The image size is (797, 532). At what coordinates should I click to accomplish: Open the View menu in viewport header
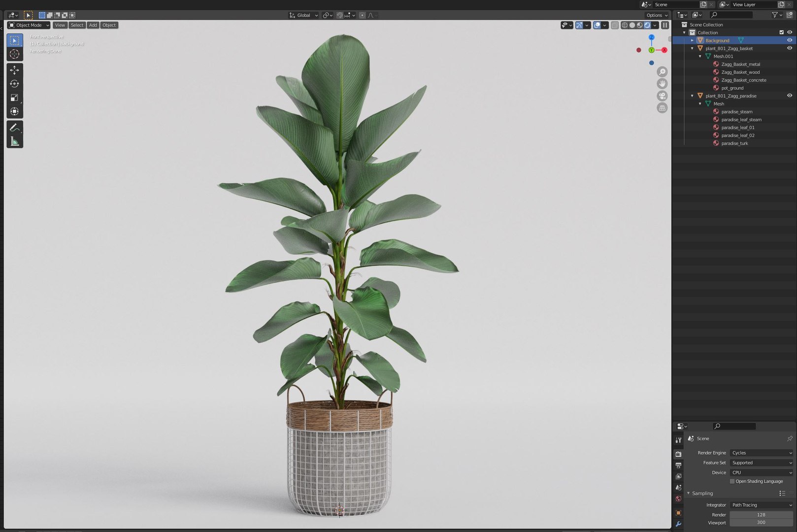(x=60, y=25)
